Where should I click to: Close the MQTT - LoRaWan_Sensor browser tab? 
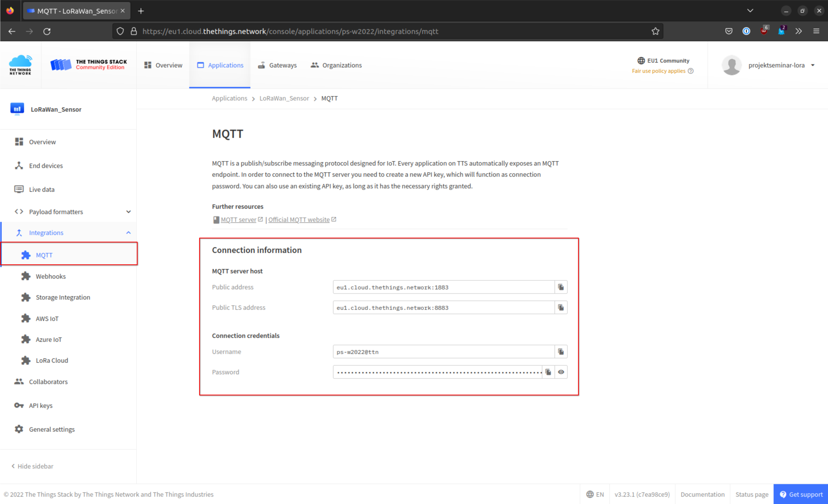tap(123, 11)
